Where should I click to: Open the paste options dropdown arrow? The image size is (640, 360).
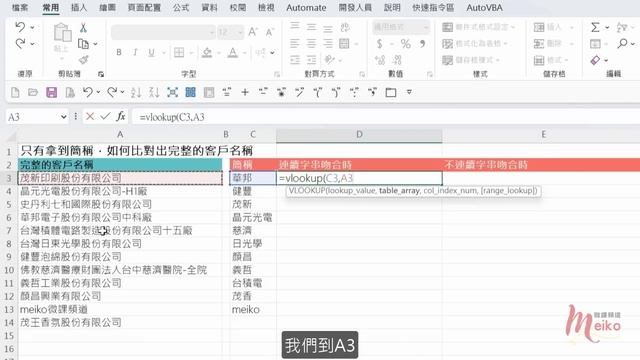pyautogui.click(x=62, y=58)
